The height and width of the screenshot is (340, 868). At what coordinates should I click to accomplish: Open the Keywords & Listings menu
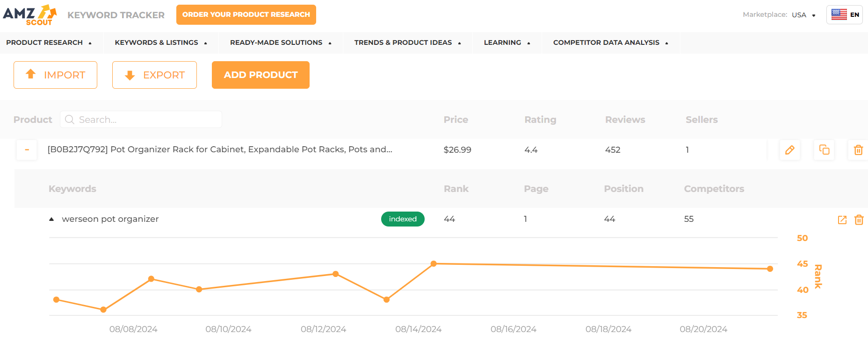[161, 42]
